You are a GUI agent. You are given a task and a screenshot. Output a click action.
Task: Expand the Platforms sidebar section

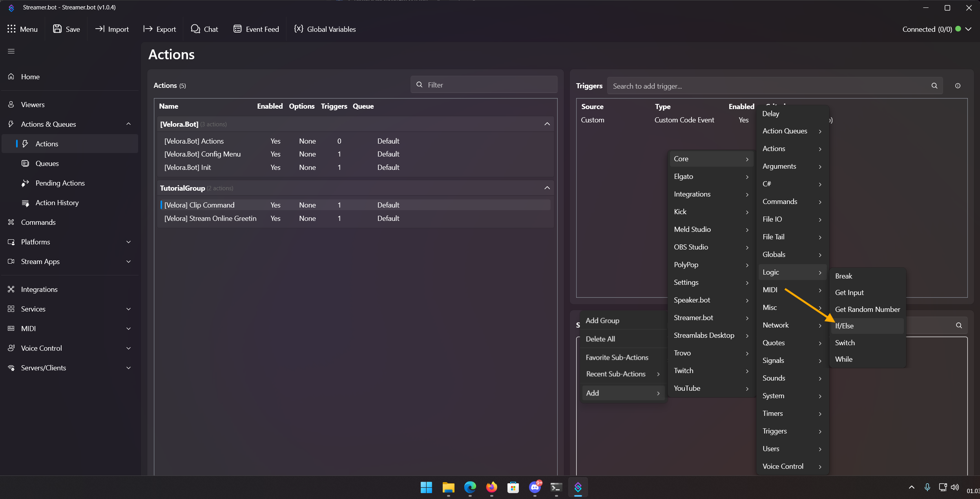(128, 242)
